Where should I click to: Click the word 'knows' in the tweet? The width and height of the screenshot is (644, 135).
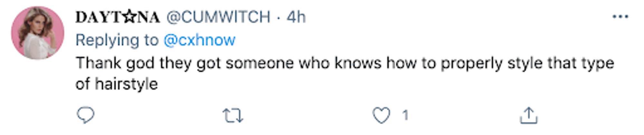point(358,63)
